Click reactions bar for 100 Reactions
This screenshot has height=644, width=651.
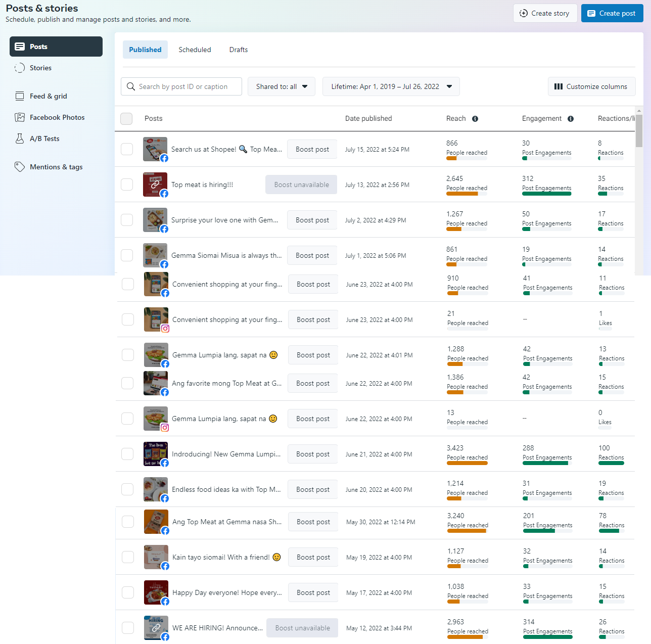[x=612, y=463]
